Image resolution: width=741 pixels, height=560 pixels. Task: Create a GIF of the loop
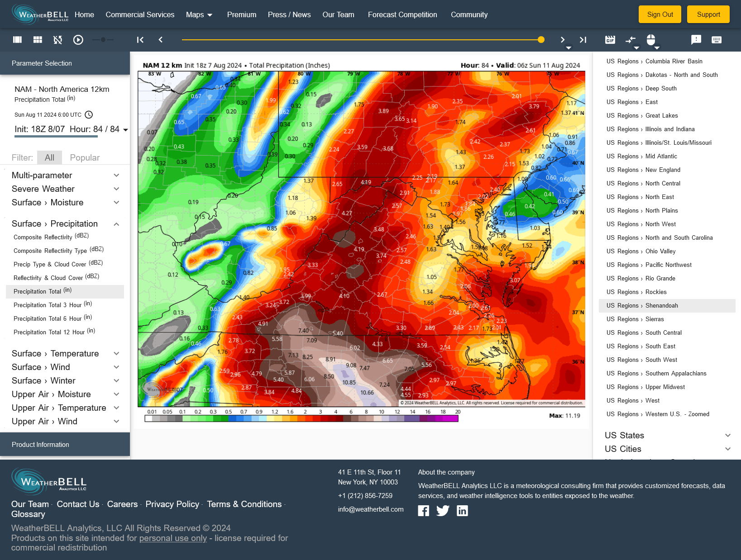(610, 40)
